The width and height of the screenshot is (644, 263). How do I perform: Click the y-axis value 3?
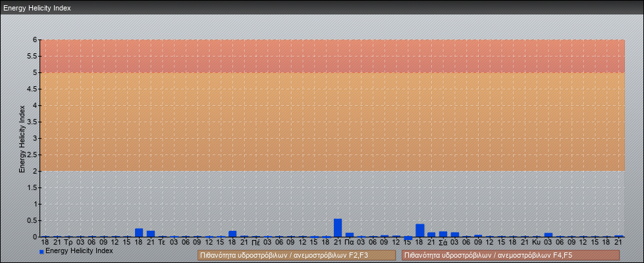click(36, 138)
